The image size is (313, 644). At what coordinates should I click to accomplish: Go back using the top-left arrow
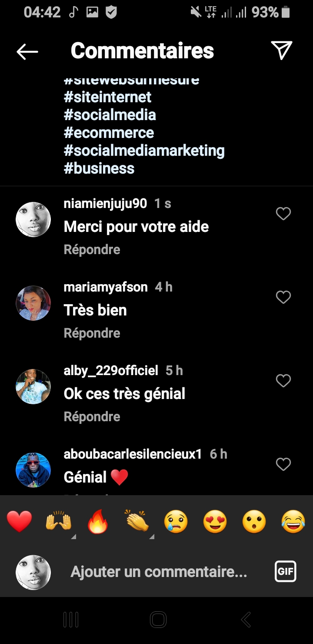point(27,51)
